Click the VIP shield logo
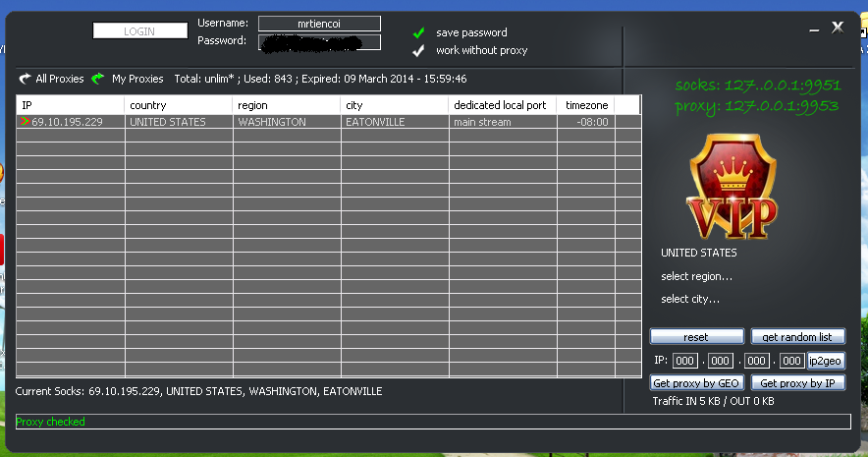Image resolution: width=868 pixels, height=457 pixels. [732, 187]
